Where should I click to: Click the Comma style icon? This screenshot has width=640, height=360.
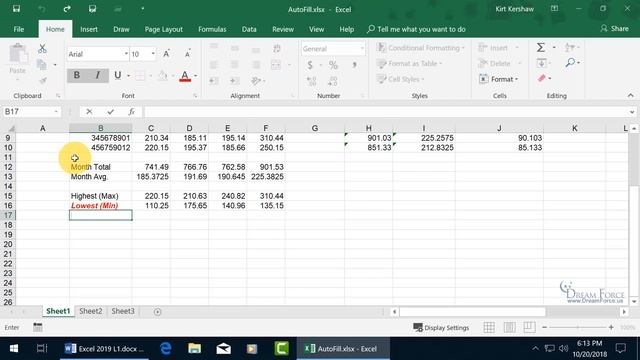pos(354,65)
